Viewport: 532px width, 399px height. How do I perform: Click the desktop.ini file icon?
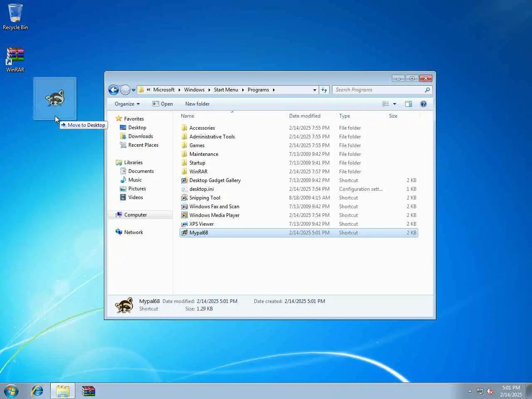(x=185, y=189)
